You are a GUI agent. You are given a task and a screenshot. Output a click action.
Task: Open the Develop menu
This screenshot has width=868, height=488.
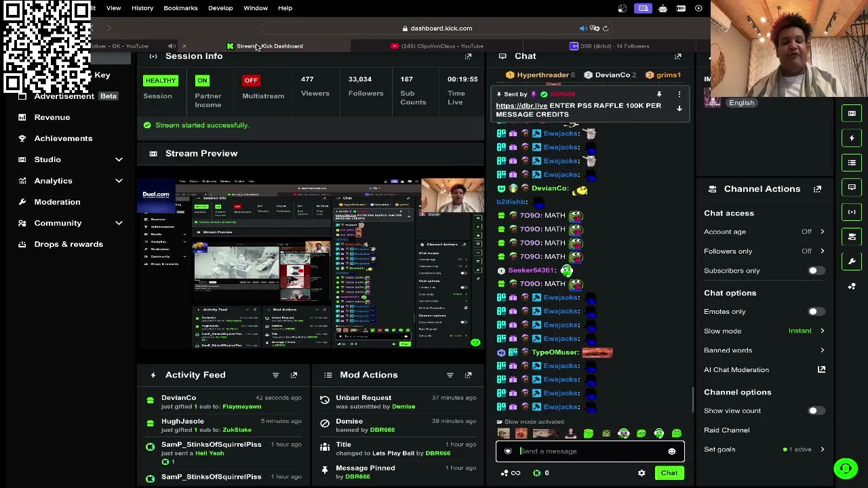click(x=220, y=8)
